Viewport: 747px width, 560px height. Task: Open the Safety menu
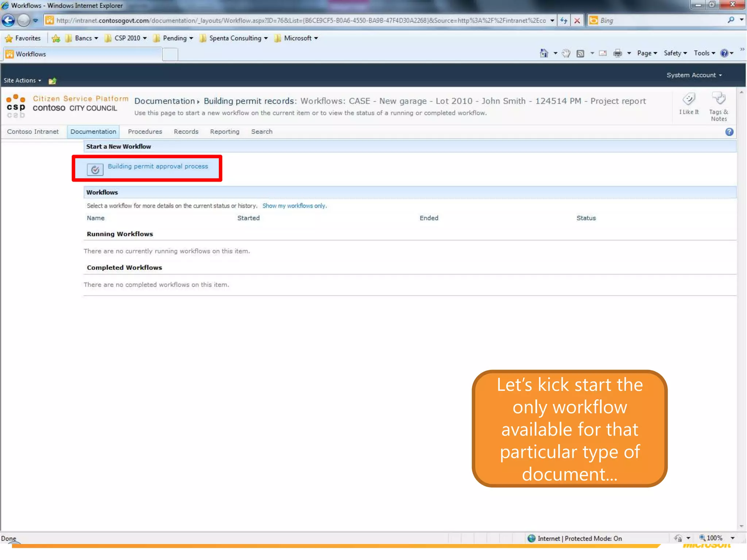click(675, 53)
